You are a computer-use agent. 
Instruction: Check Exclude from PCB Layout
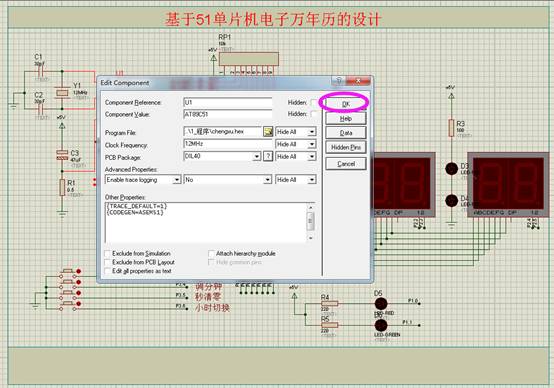(107, 262)
